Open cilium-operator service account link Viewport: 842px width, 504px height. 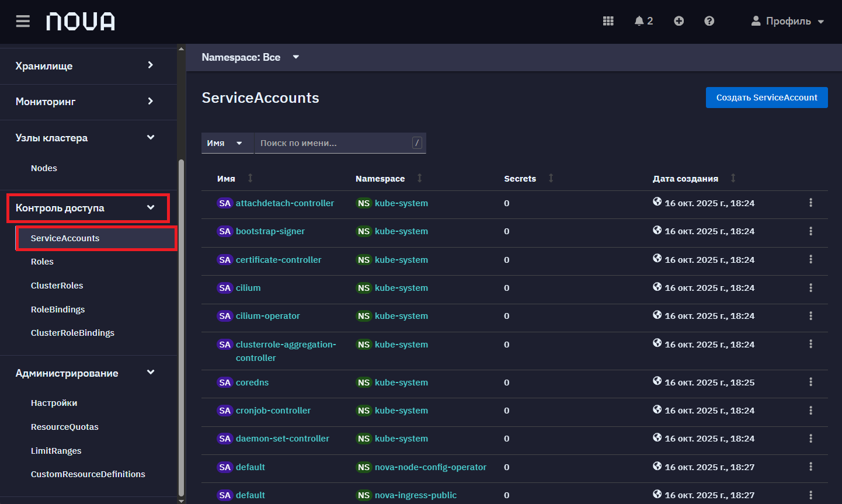268,316
